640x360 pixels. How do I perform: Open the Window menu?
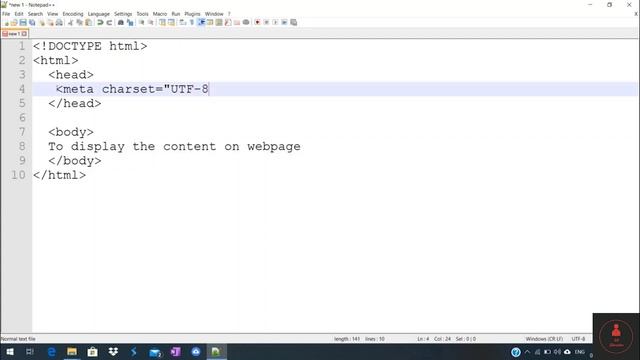214,14
